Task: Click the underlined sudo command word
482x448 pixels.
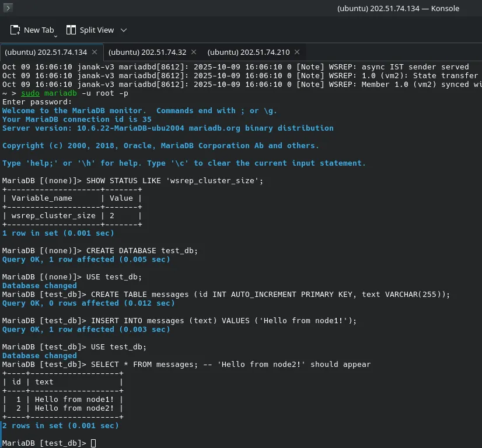Action: [x=30, y=93]
